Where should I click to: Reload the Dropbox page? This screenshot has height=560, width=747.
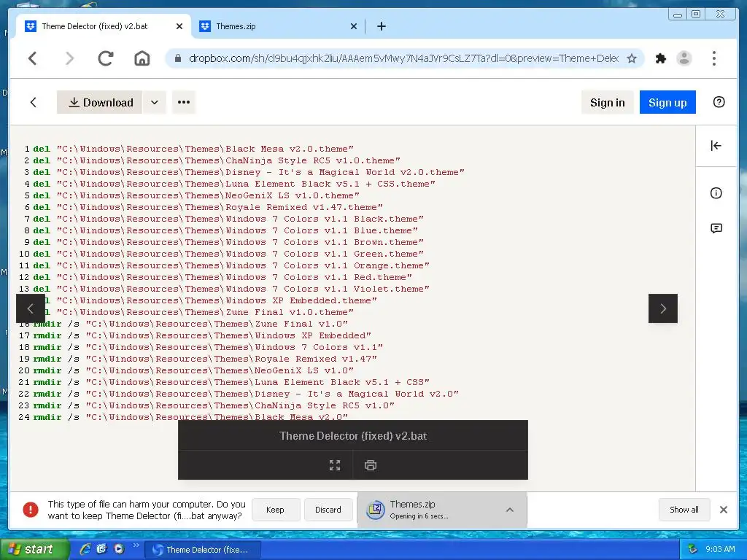[x=105, y=58]
